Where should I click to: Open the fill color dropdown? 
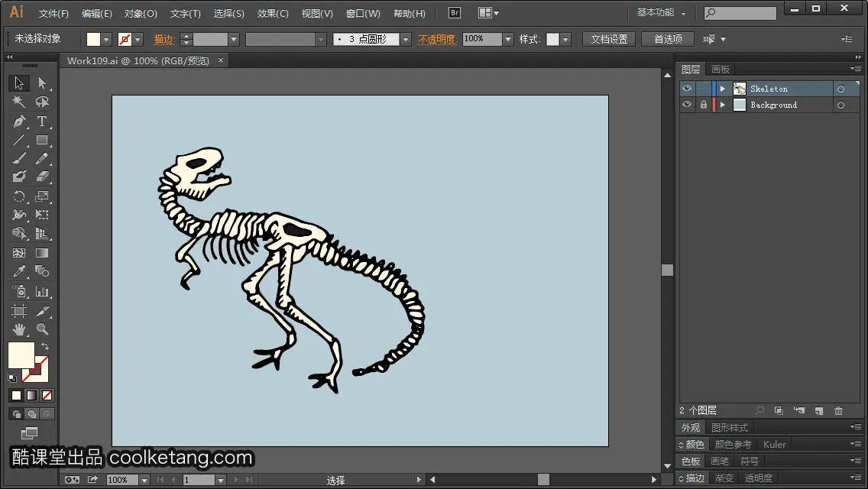[106, 39]
